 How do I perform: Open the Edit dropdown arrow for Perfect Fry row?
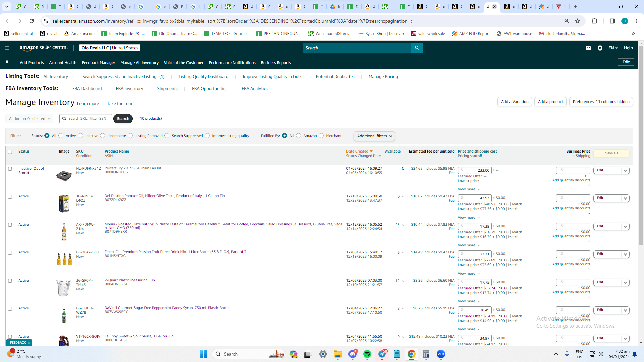[x=625, y=170]
